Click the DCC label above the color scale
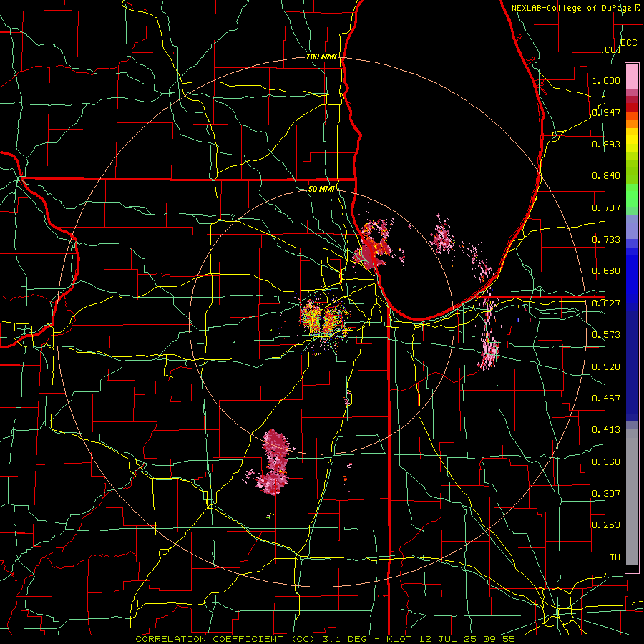644x644 pixels. coord(628,43)
